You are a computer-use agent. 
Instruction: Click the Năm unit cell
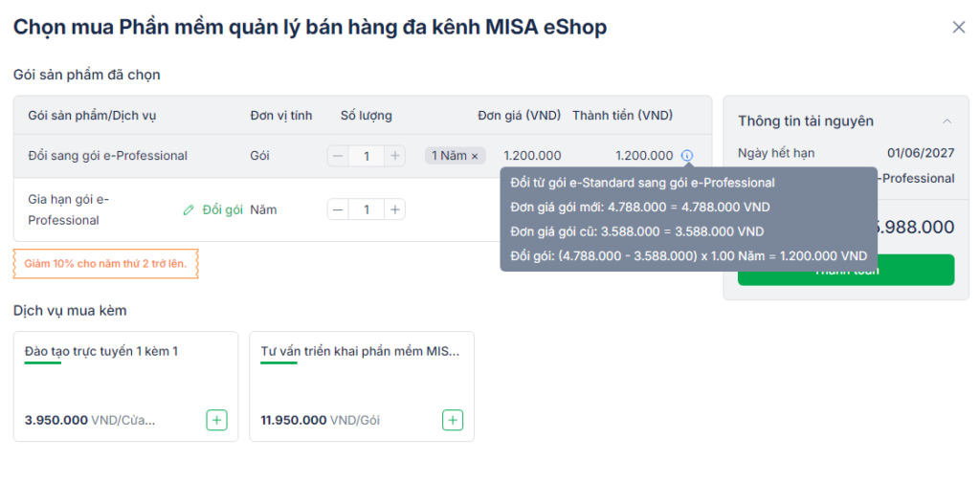pos(263,210)
